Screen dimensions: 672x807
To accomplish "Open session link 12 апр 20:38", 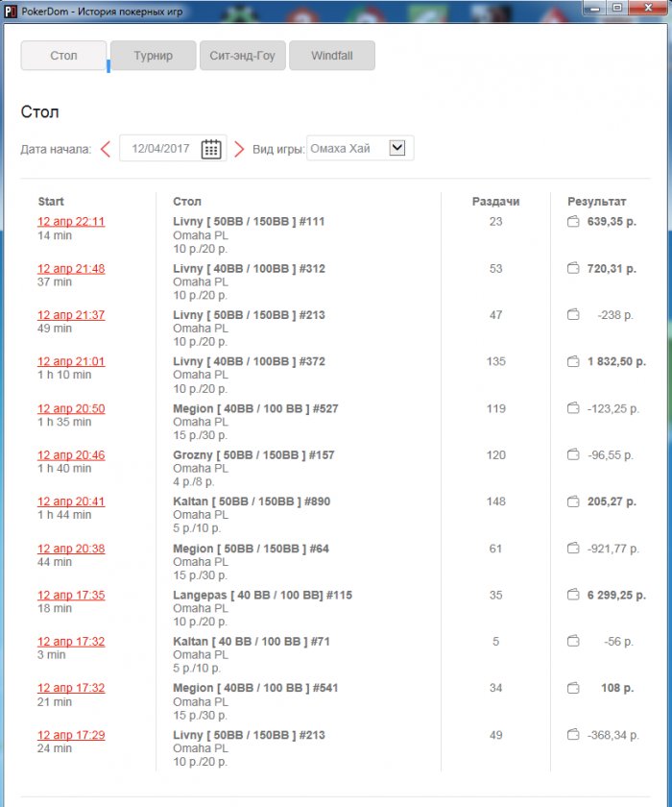I will point(71,549).
